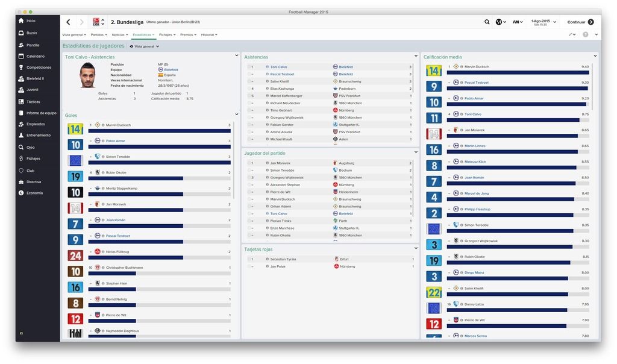Open the Empleados staff icon
Screen dimensions: 617x364
tap(21, 124)
